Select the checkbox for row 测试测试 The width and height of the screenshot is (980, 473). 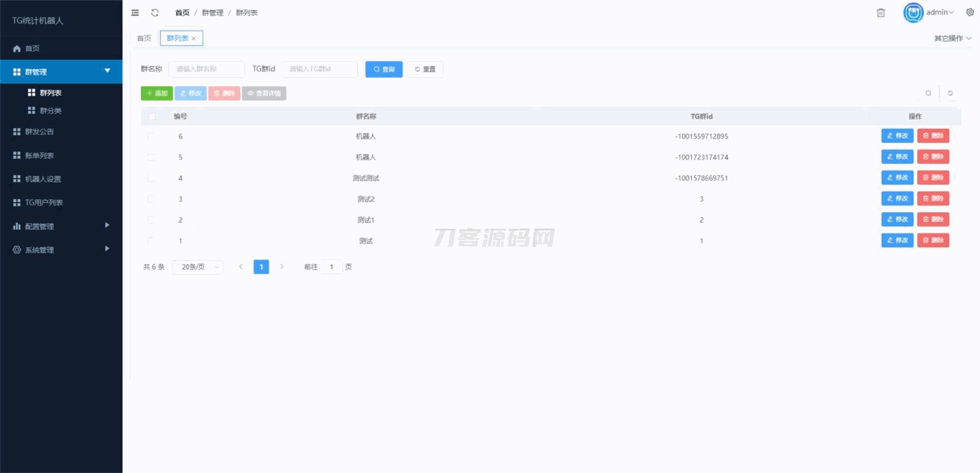(151, 178)
